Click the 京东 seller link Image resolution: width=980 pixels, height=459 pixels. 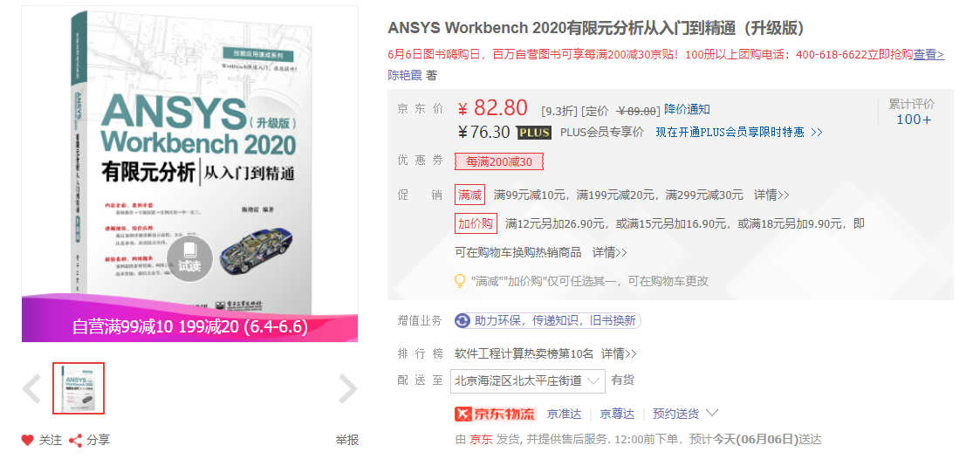[x=481, y=439]
